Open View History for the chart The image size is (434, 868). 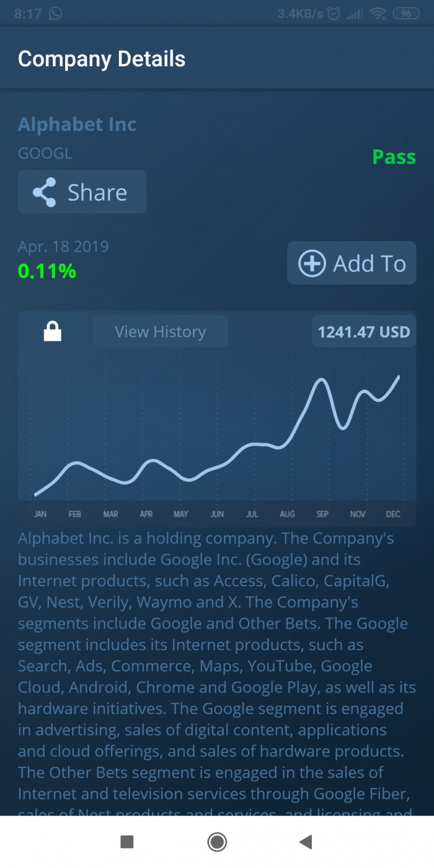point(160,332)
